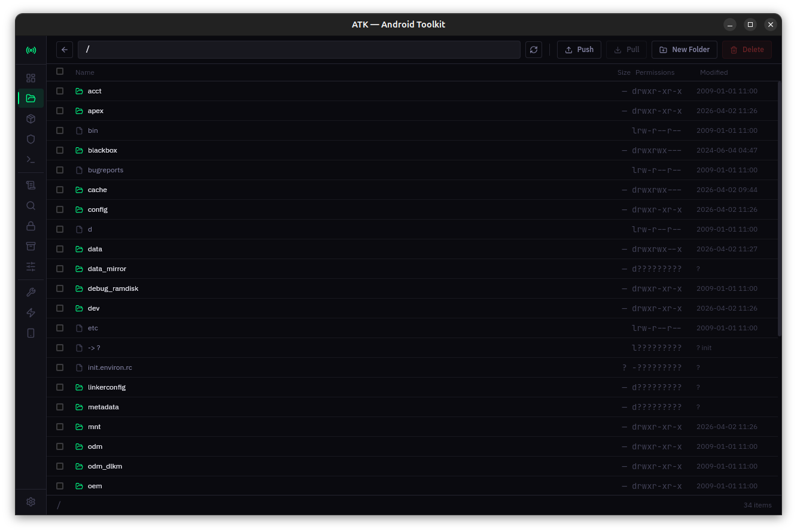Click the folder icon of the cache row

click(79, 190)
